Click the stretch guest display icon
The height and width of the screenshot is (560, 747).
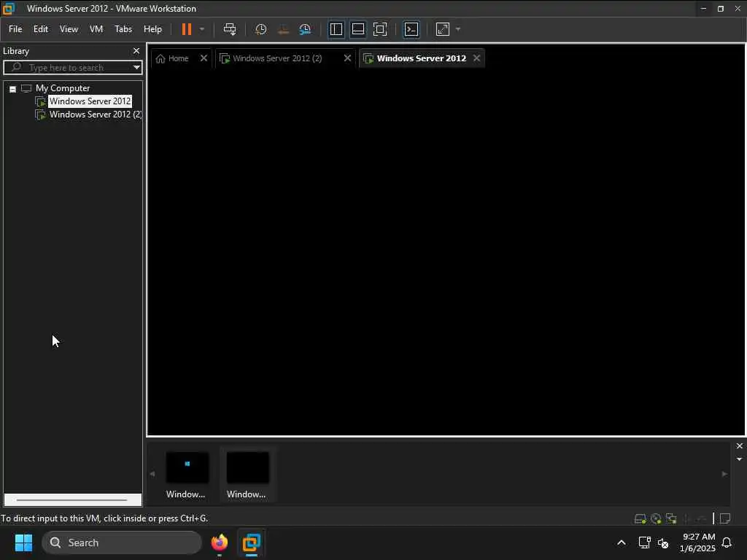pos(443,29)
